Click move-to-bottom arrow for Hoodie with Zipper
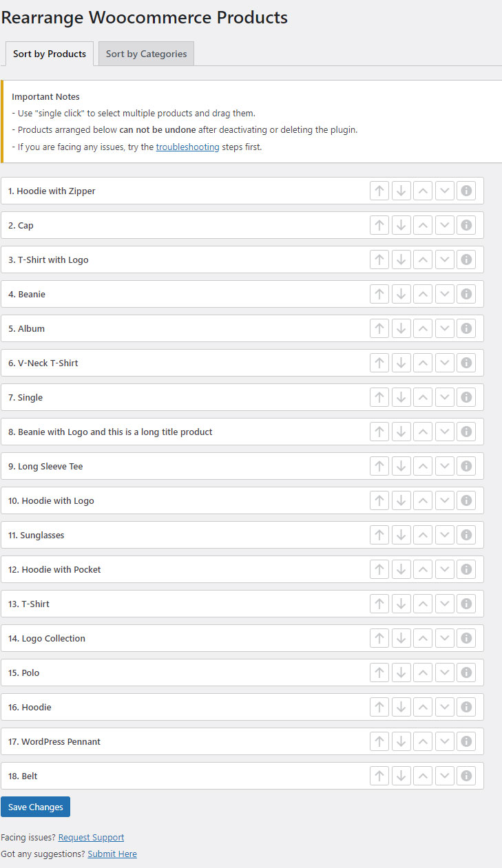The image size is (502, 868). [401, 191]
